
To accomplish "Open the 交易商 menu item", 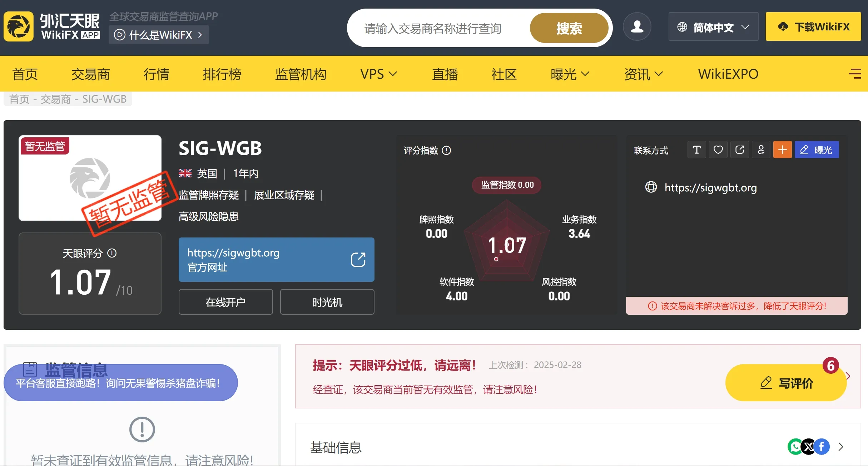I will (x=90, y=74).
